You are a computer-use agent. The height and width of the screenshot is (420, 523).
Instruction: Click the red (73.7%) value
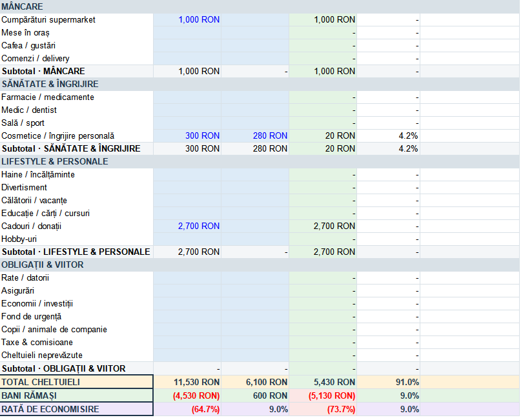[x=341, y=409]
